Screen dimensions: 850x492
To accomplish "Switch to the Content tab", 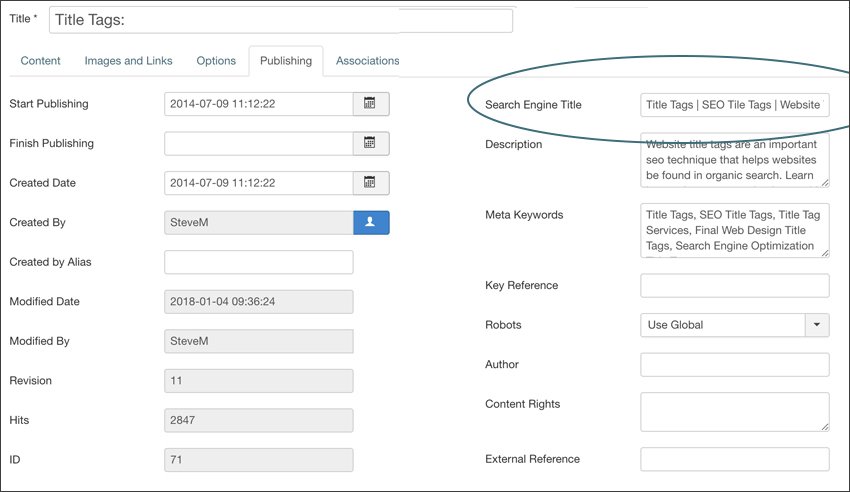I will 41,61.
